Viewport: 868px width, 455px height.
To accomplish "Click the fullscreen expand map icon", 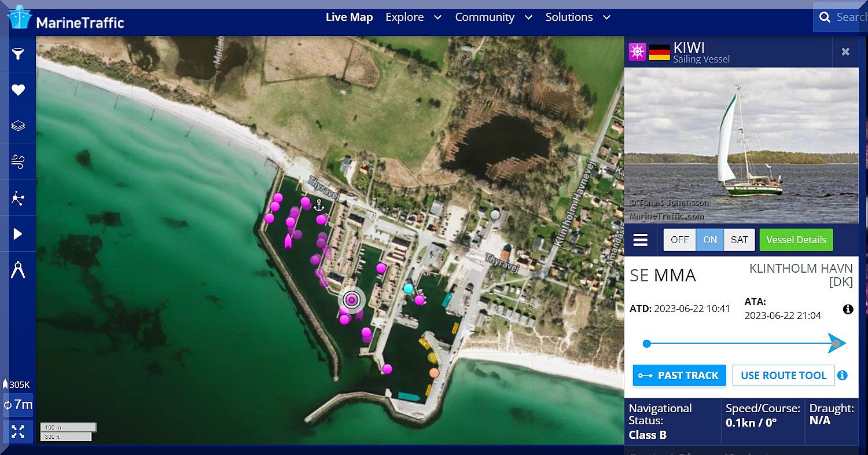I will [x=18, y=431].
